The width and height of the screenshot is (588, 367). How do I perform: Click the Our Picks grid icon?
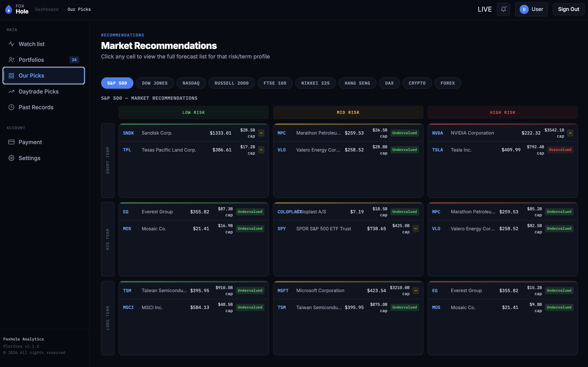click(11, 75)
